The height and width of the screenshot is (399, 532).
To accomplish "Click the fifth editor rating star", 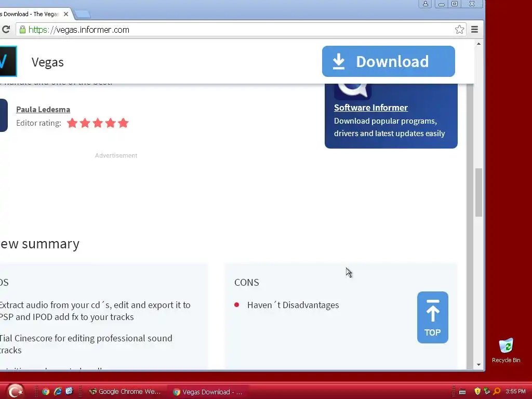I will pos(123,123).
